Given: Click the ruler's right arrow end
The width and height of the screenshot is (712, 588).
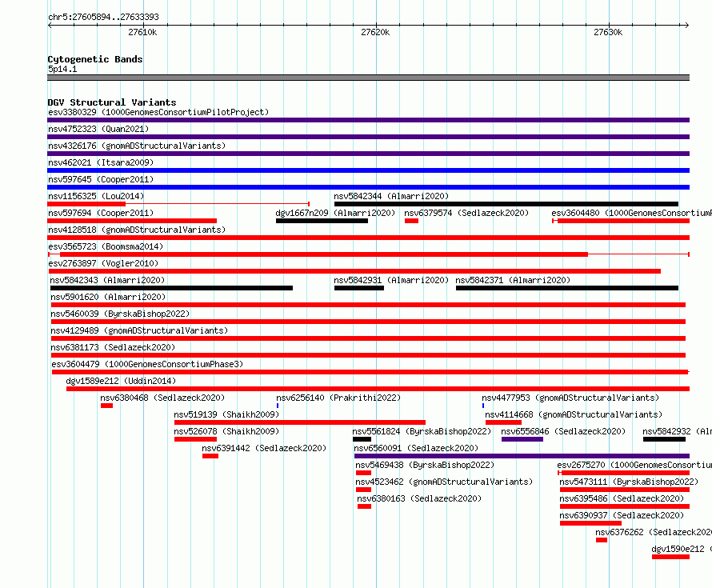Looking at the screenshot, I should (687, 25).
